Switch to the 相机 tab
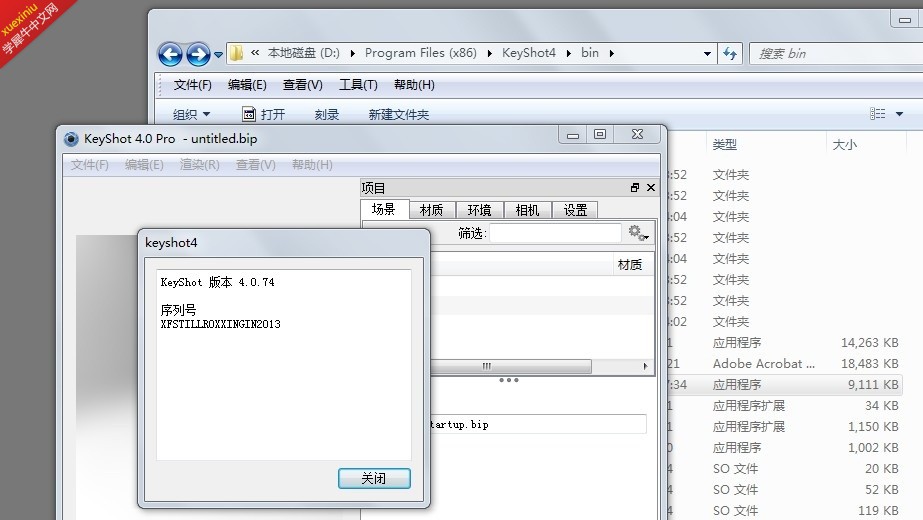The height and width of the screenshot is (520, 923). click(527, 210)
